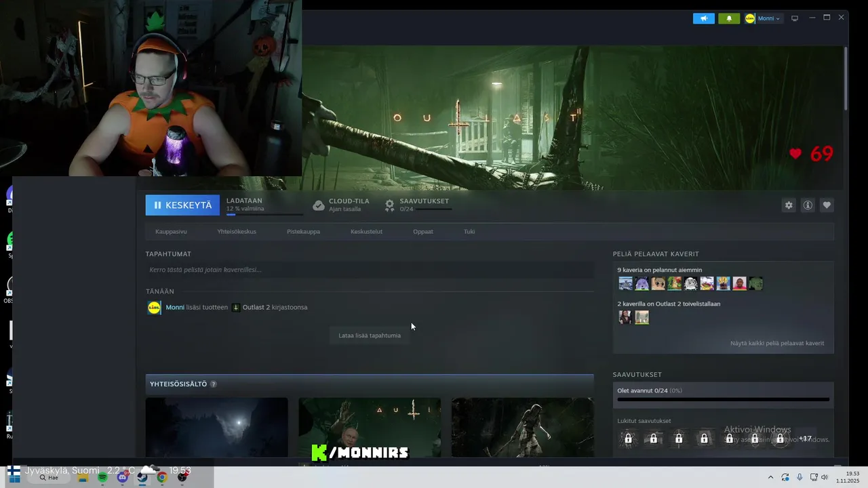Open Google Chrome from the taskbar
The image size is (868, 488).
(162, 477)
